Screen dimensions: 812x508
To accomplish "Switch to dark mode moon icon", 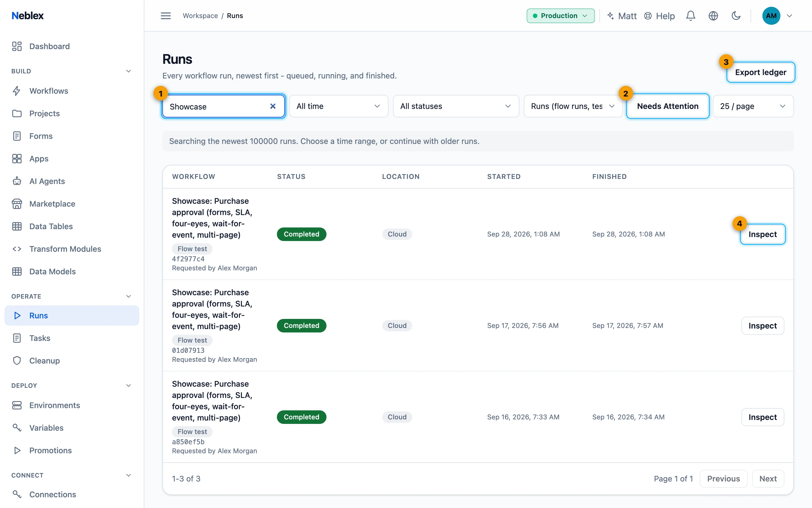I will click(736, 16).
